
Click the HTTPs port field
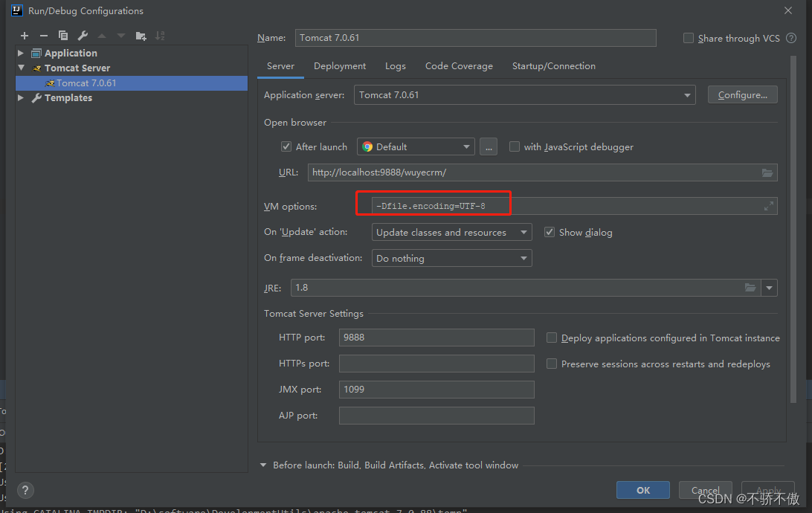pyautogui.click(x=436, y=364)
